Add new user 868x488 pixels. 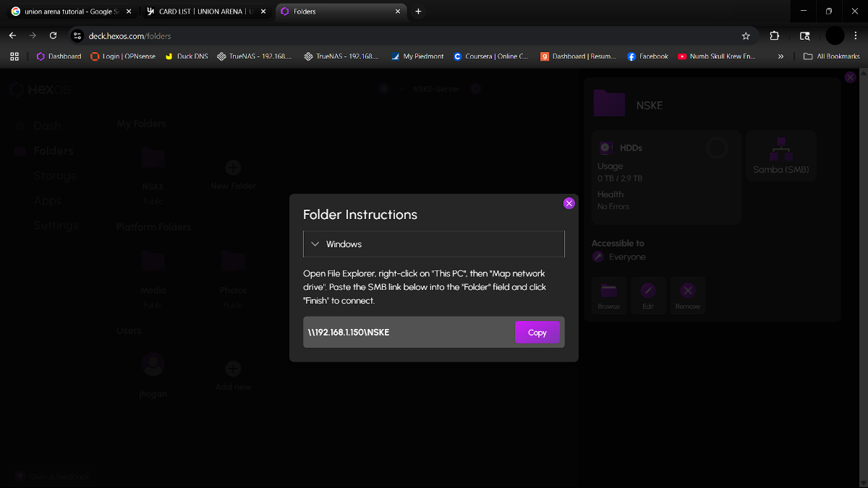233,376
